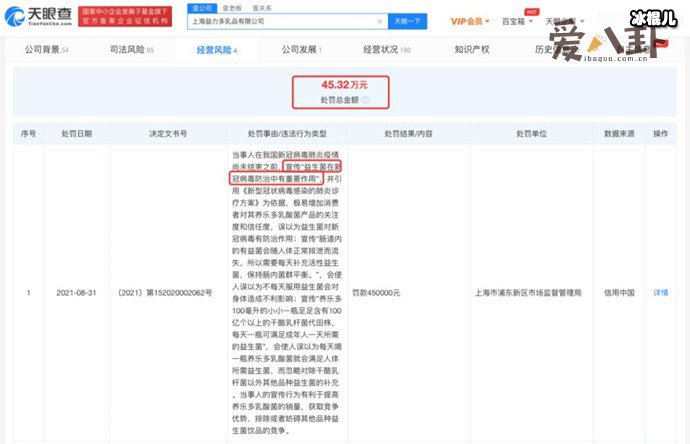Click 上海市浦东新区市场监督管理局 in the table
Image resolution: width=690 pixels, height=444 pixels.
pos(528,293)
